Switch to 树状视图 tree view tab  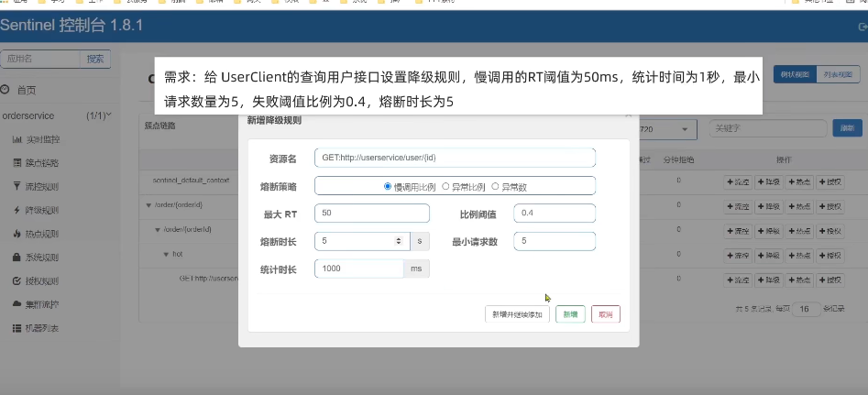coord(795,74)
